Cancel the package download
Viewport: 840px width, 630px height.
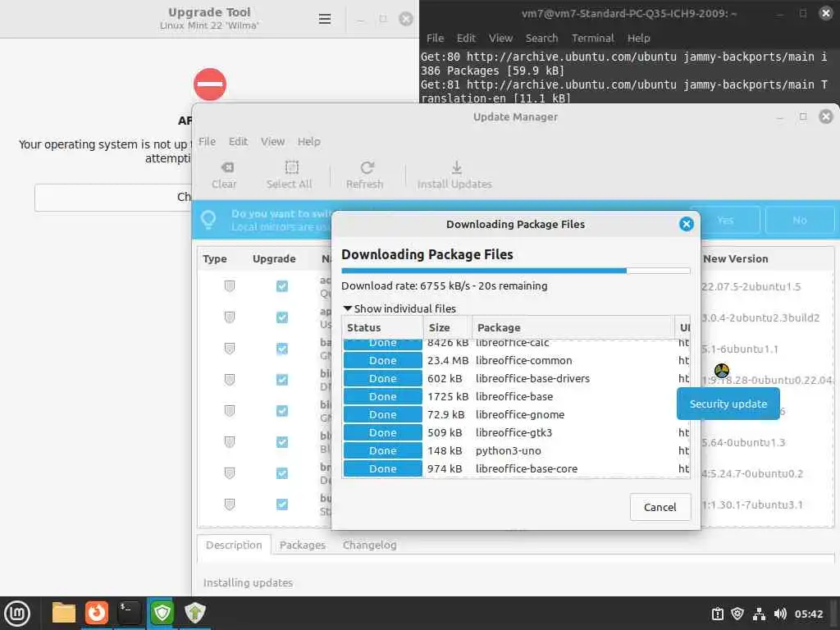click(660, 507)
